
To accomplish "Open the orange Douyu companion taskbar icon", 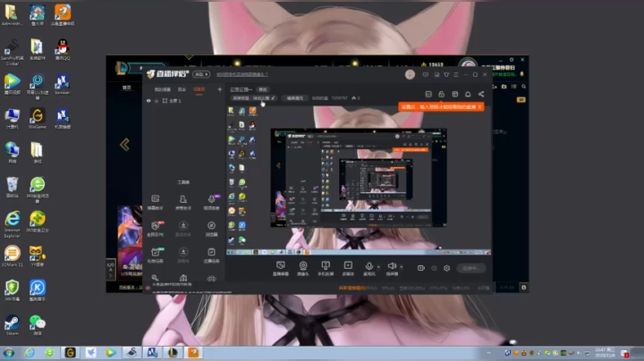I will coord(193,353).
